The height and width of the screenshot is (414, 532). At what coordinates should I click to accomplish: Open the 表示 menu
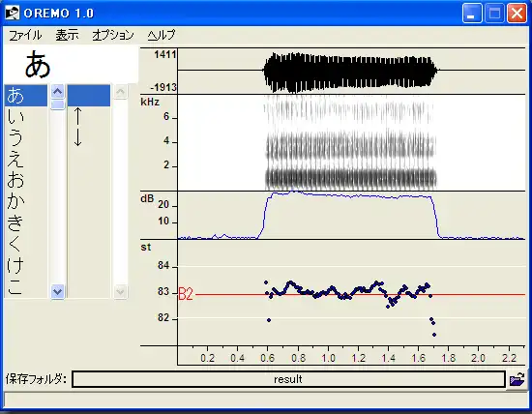point(67,35)
